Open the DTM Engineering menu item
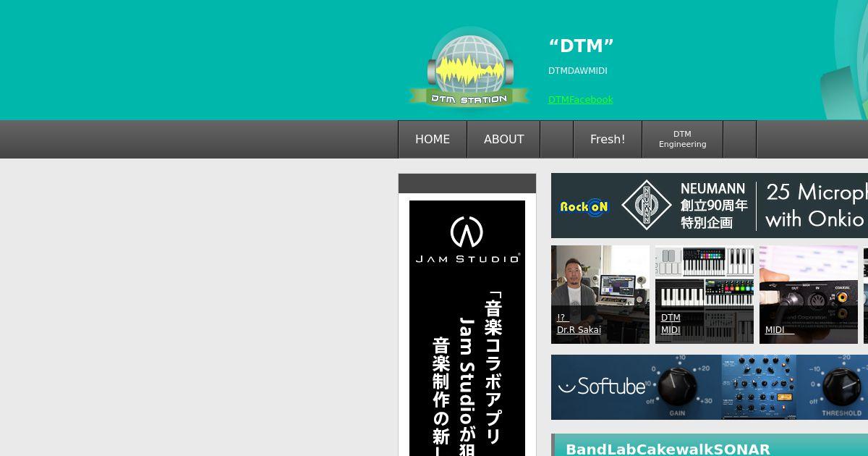868x456 pixels. click(x=682, y=139)
